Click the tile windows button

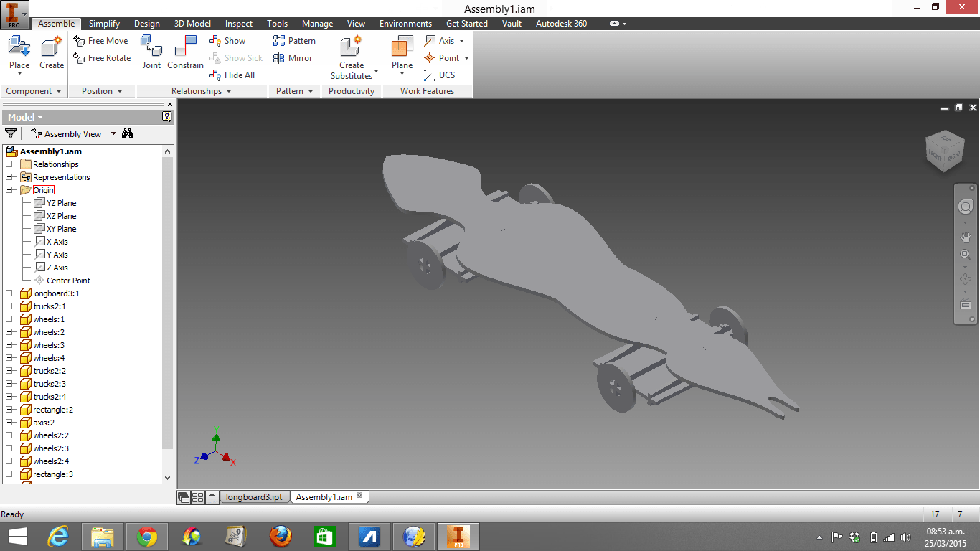click(198, 497)
